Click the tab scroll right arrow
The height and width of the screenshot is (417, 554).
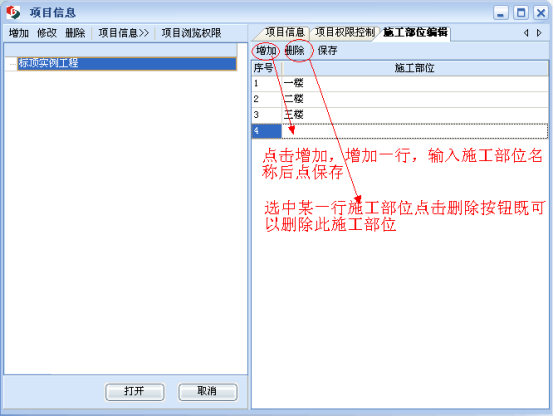tap(539, 33)
